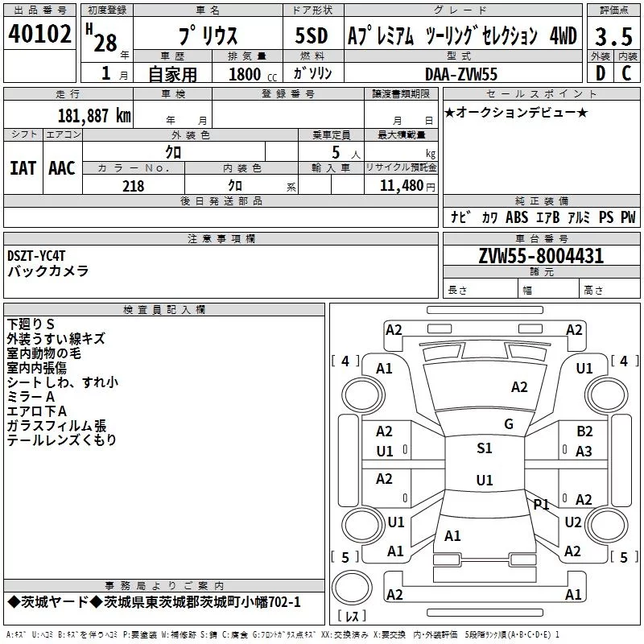Click the front-left wheel circle on the diagram
The image size is (644, 644).
pyautogui.click(x=363, y=395)
